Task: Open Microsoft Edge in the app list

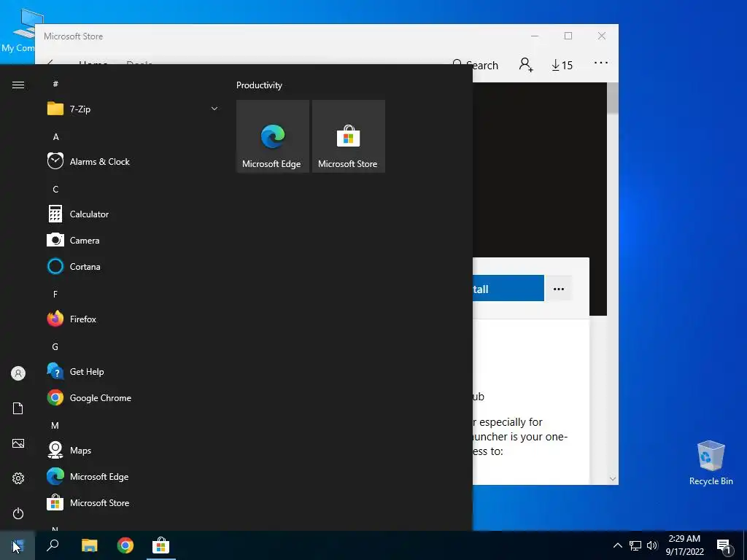Action: tap(133, 477)
